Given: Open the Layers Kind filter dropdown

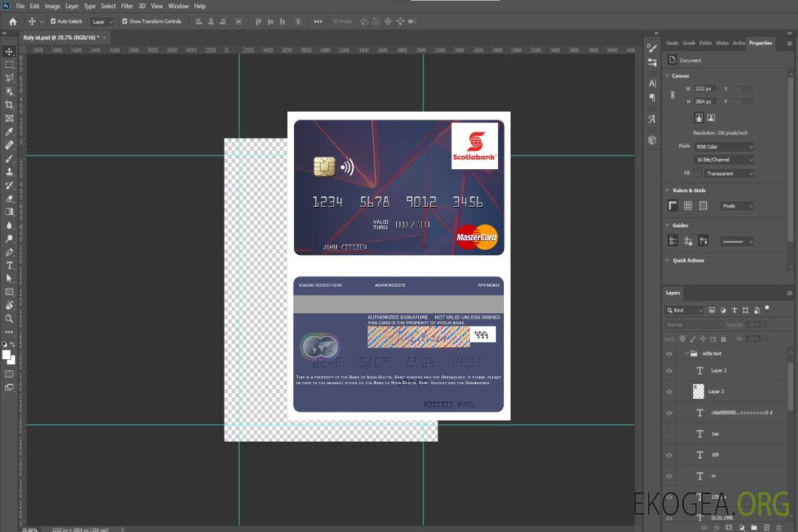Looking at the screenshot, I should (684, 310).
